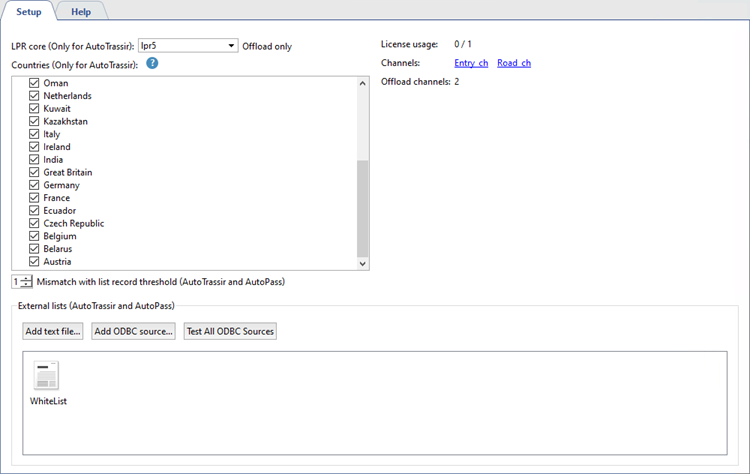The width and height of the screenshot is (750, 474).
Task: Toggle the Germany checkbox
Action: click(35, 185)
